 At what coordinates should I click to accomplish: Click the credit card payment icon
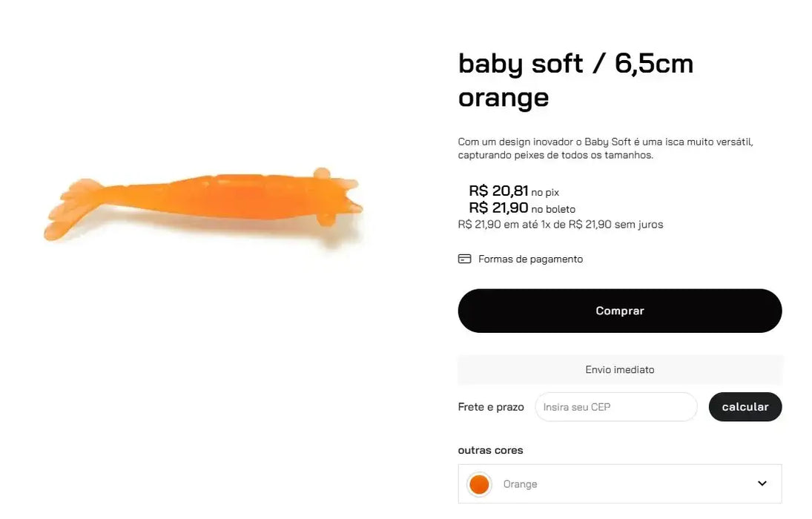point(465,259)
